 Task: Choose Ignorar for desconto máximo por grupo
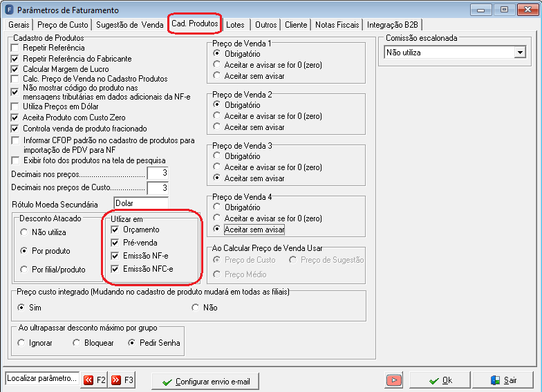click(21, 343)
